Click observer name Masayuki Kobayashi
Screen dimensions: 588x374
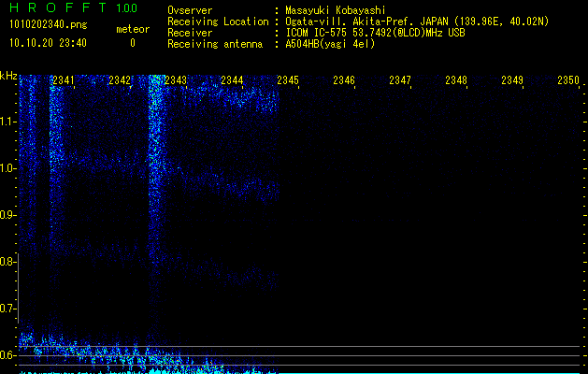click(x=336, y=10)
